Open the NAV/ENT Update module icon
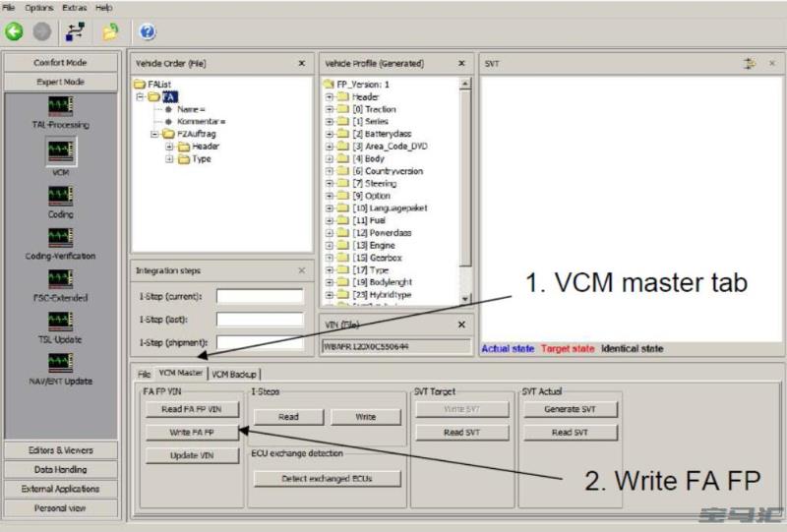This screenshot has height=532, width=787. click(61, 363)
